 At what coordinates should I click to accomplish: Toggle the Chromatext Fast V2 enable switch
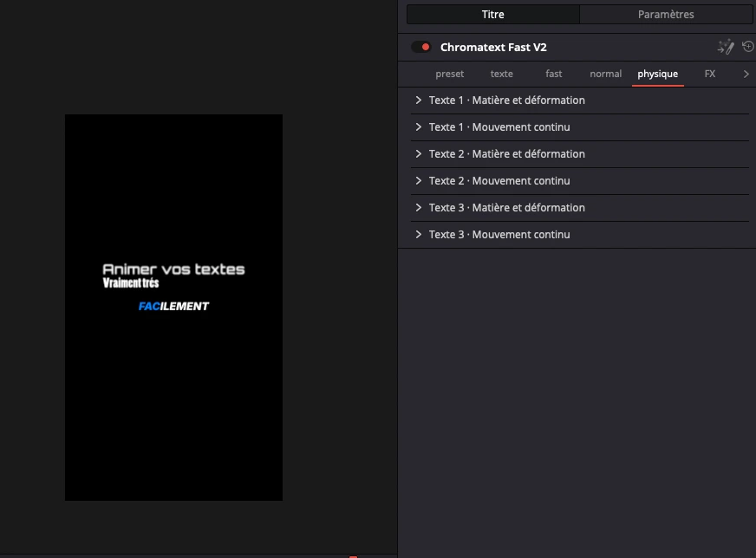tap(420, 48)
